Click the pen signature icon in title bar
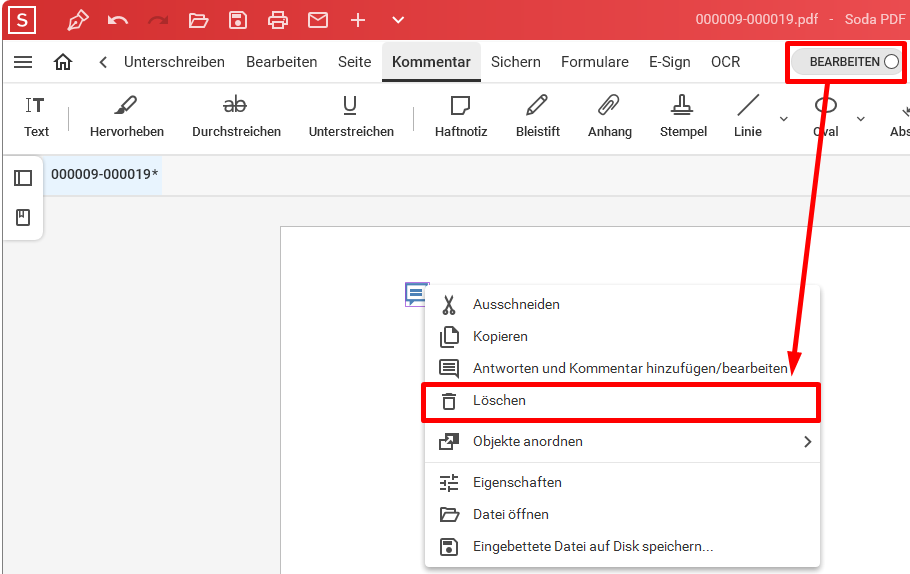The image size is (910, 574). click(78, 20)
